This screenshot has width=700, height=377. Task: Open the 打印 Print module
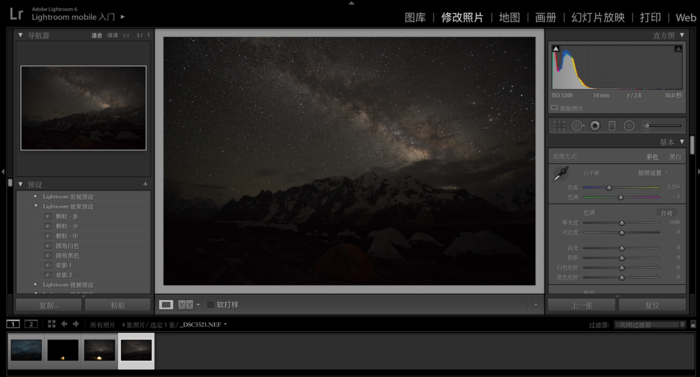point(650,17)
